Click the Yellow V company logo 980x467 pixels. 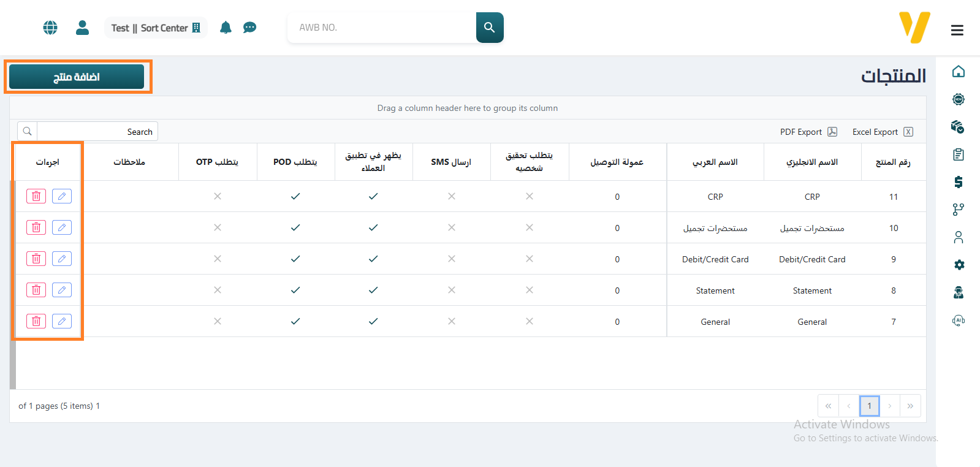[x=914, y=28]
